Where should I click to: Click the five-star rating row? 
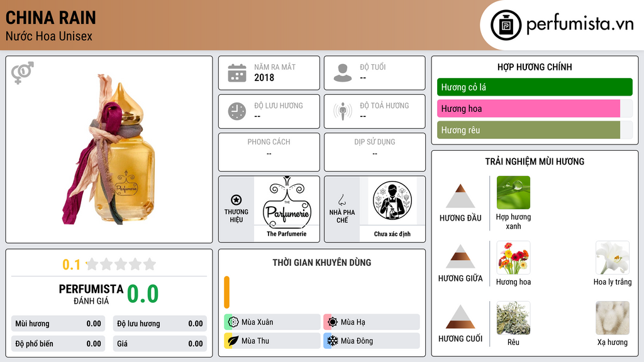click(121, 264)
